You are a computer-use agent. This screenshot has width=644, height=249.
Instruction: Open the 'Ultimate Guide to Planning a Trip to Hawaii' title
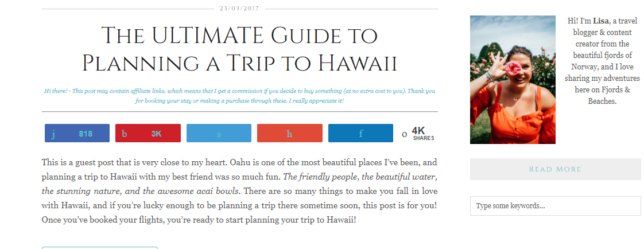[x=239, y=49]
